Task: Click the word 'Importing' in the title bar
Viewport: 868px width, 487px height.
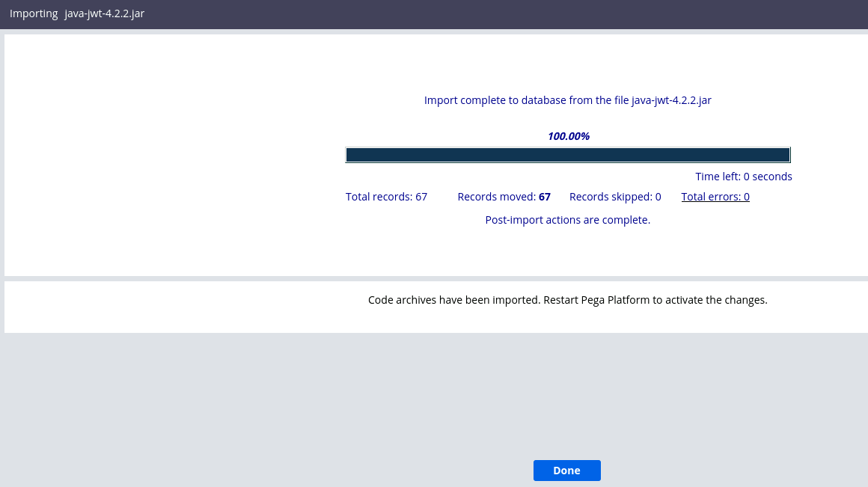Action: coord(33,13)
